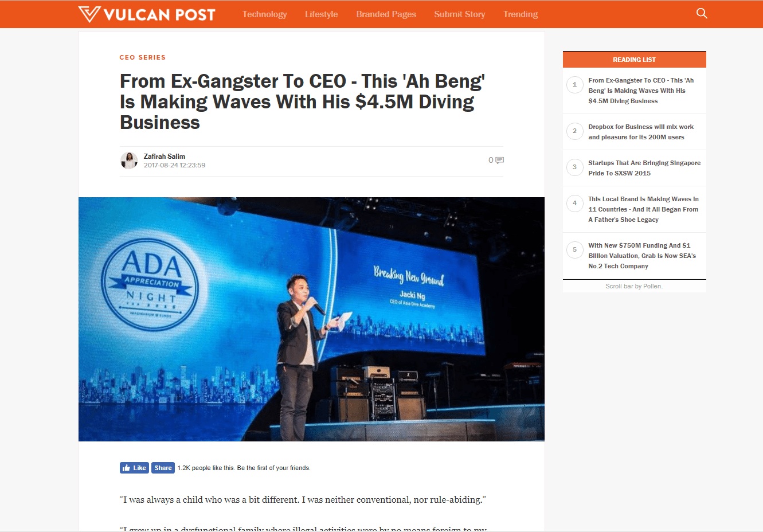763x532 pixels.
Task: Open the CEO Series category link
Action: click(143, 57)
